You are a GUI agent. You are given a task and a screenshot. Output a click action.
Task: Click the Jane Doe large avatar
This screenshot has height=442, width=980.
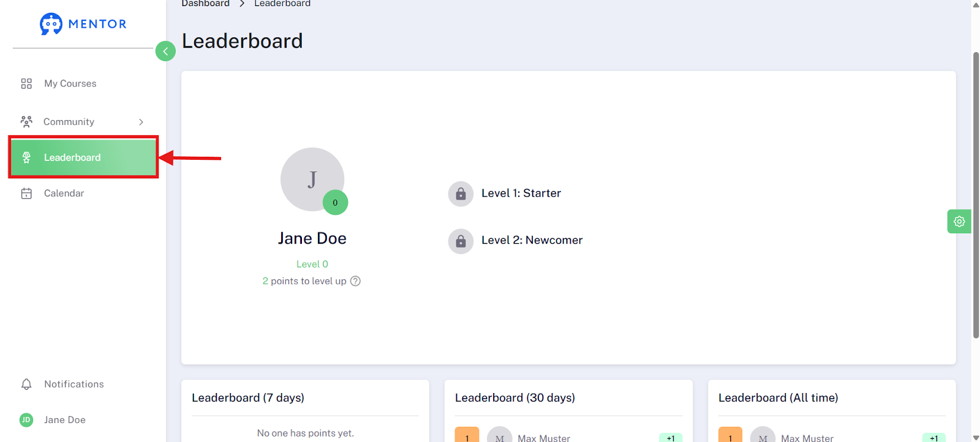312,179
